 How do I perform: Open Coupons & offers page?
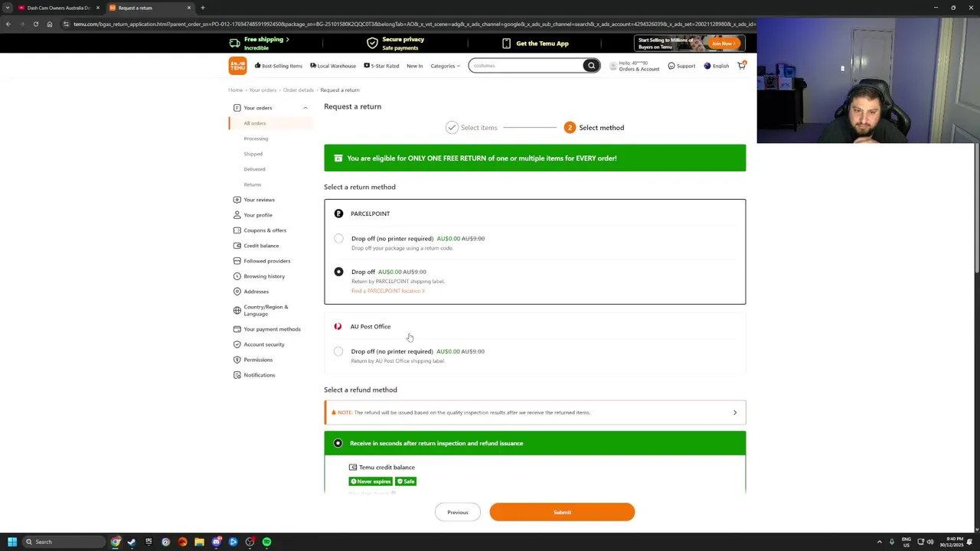point(265,230)
